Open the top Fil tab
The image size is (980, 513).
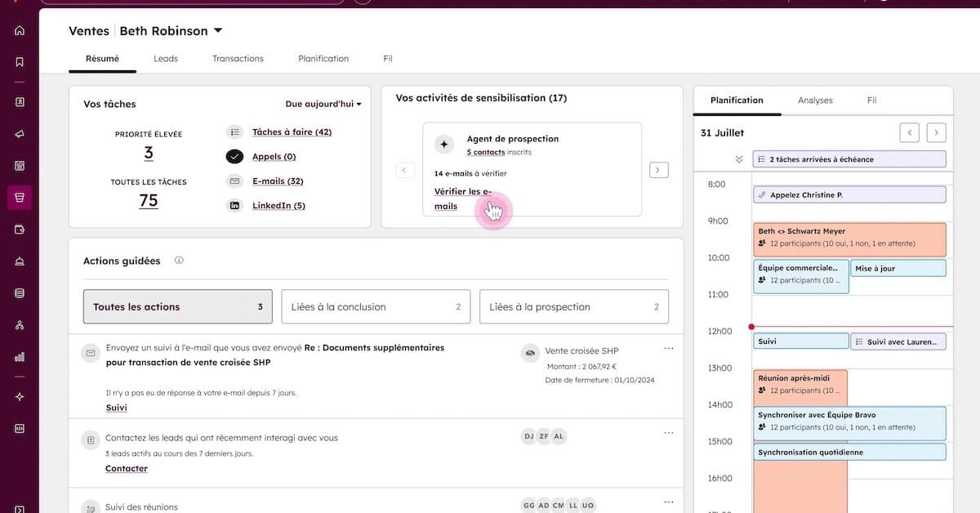[388, 59]
